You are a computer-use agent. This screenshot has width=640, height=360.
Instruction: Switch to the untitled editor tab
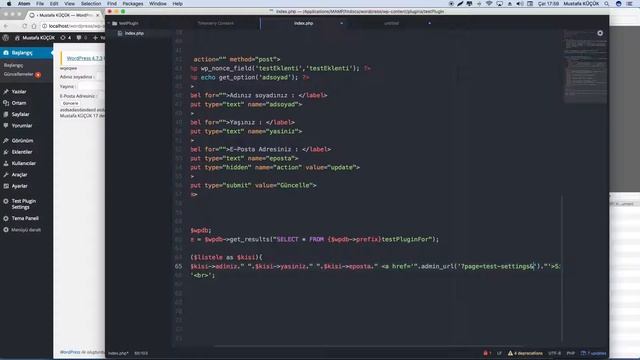pyautogui.click(x=391, y=23)
